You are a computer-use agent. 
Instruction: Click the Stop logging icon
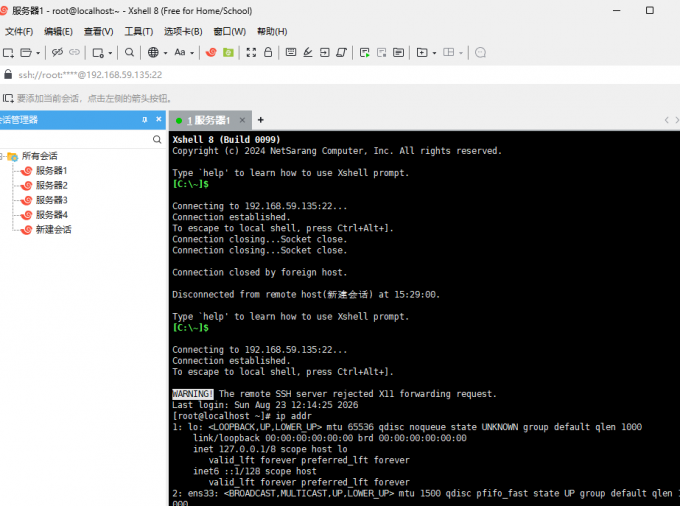click(382, 53)
